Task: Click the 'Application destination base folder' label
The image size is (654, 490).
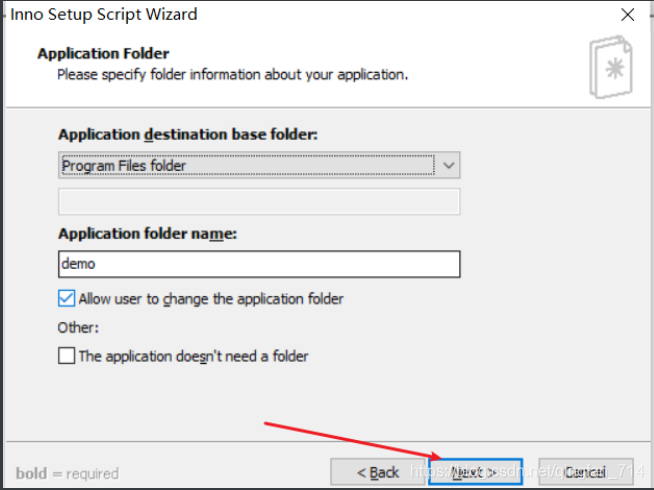Action: (188, 134)
